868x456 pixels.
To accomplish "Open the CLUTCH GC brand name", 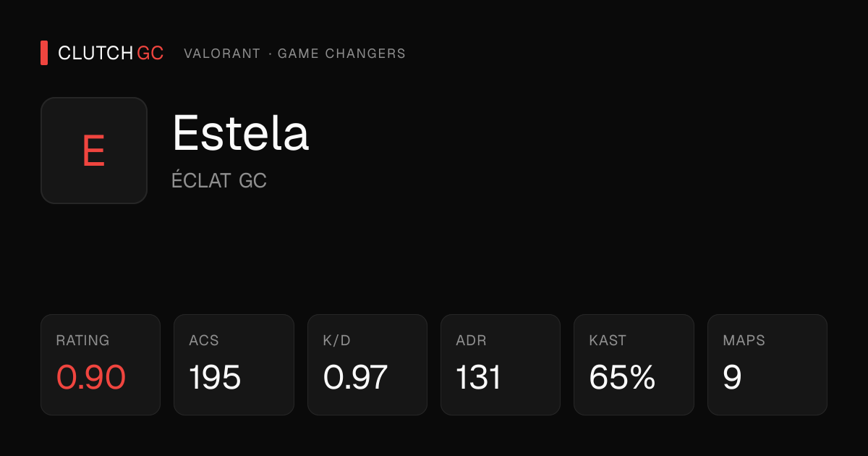I will 111,53.
